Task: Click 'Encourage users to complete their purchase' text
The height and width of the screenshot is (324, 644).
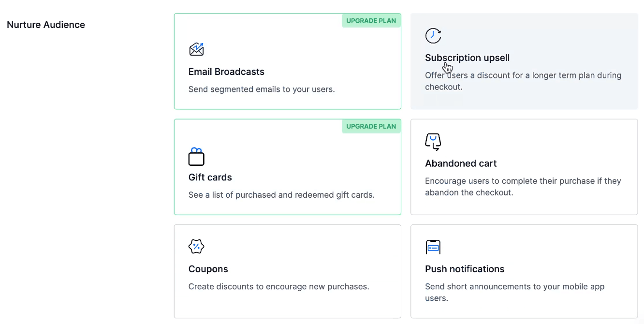Action: (523, 187)
